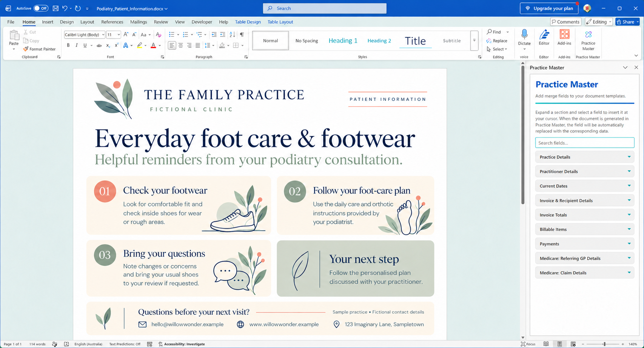644x348 pixels.
Task: Open the font name dropdown
Action: coord(103,35)
